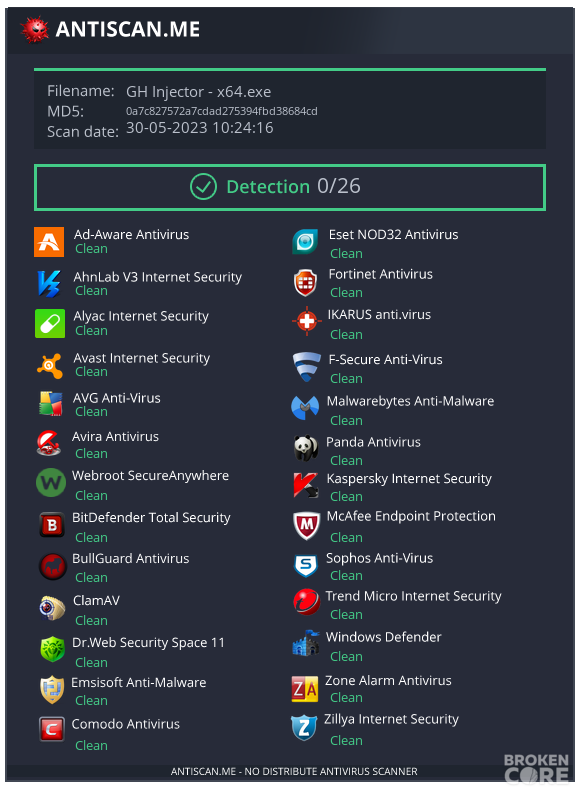
Task: Click the Detection 0/26 result text
Action: click(293, 186)
